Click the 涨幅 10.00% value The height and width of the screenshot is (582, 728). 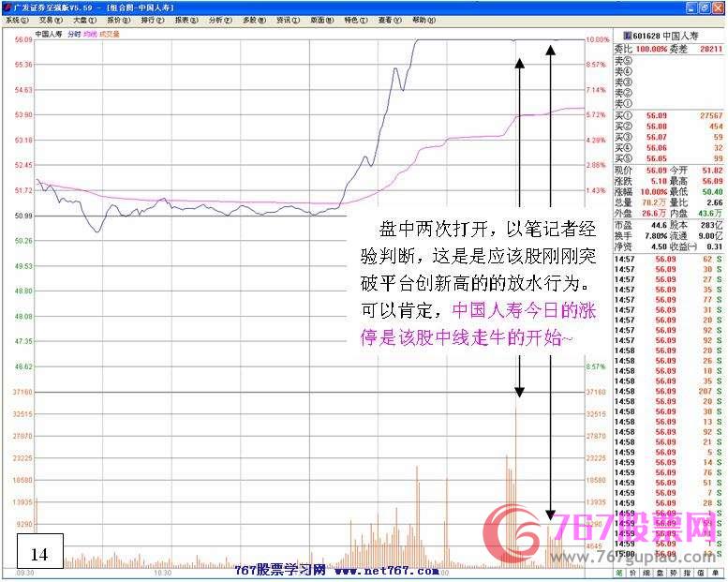[x=654, y=192]
